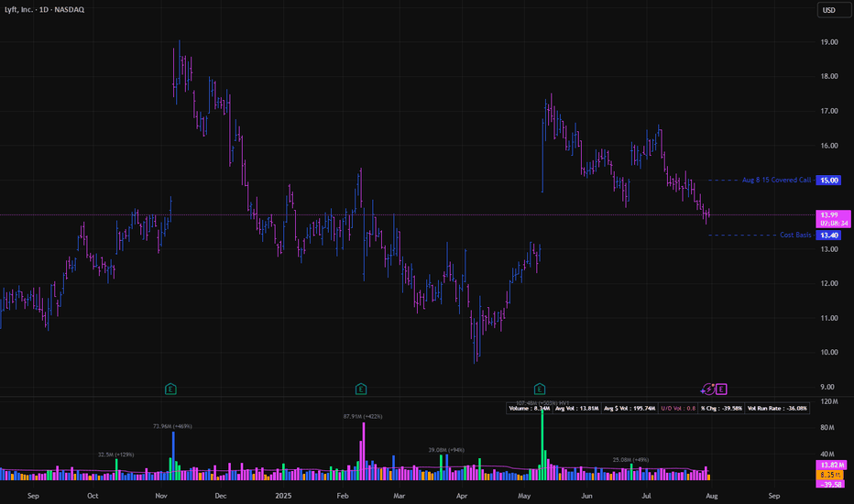Open the May earnings marker icon

click(x=539, y=389)
